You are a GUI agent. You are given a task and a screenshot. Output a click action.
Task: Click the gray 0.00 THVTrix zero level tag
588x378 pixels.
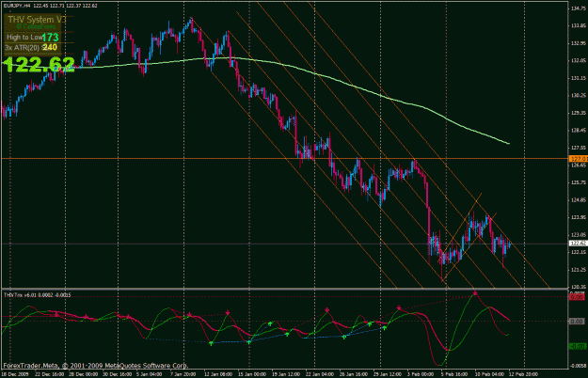(x=577, y=321)
